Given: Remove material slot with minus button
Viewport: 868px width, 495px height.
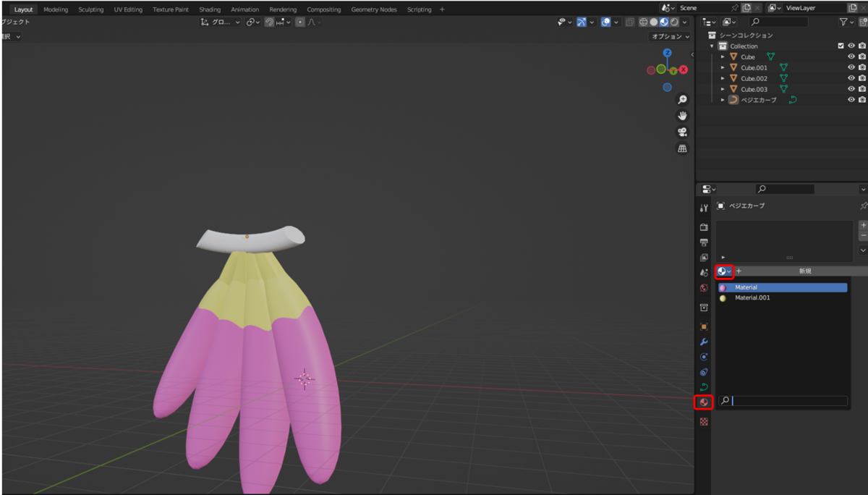Looking at the screenshot, I should pyautogui.click(x=863, y=236).
